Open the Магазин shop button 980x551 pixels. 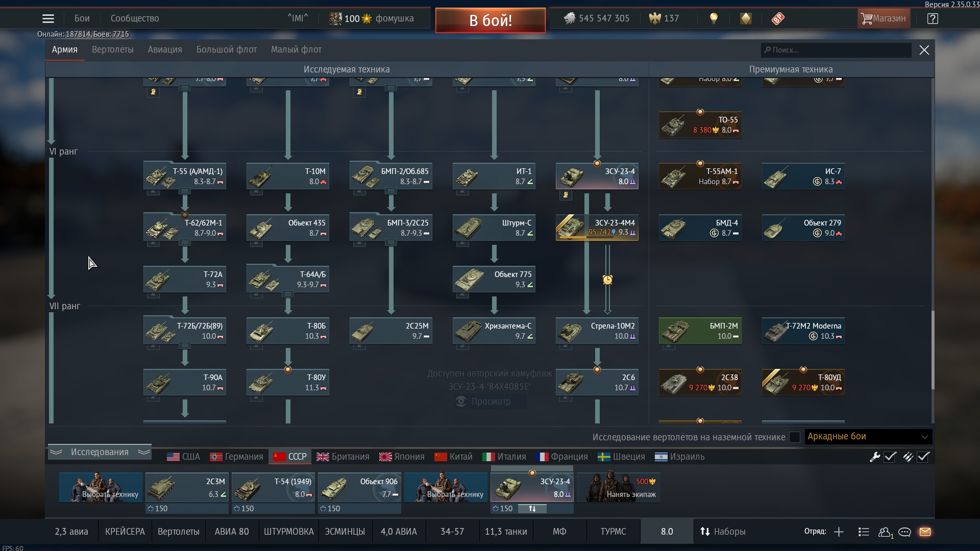tap(884, 18)
